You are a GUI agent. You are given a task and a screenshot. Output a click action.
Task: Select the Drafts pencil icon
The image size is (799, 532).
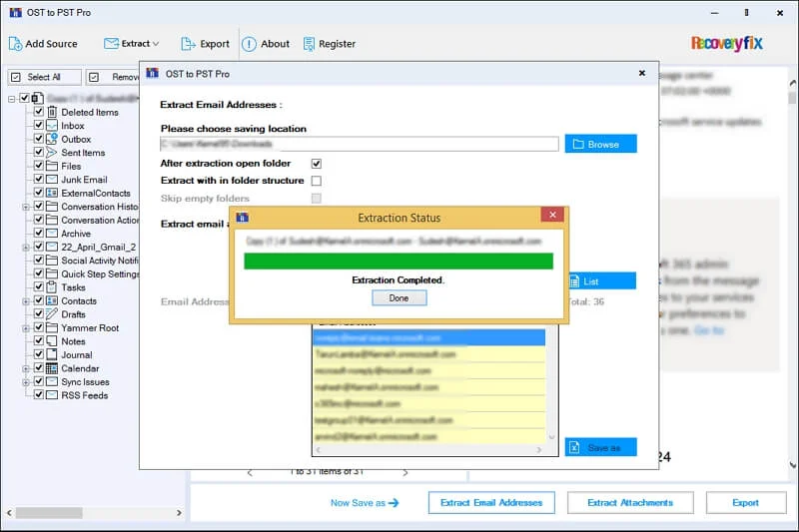coord(52,314)
